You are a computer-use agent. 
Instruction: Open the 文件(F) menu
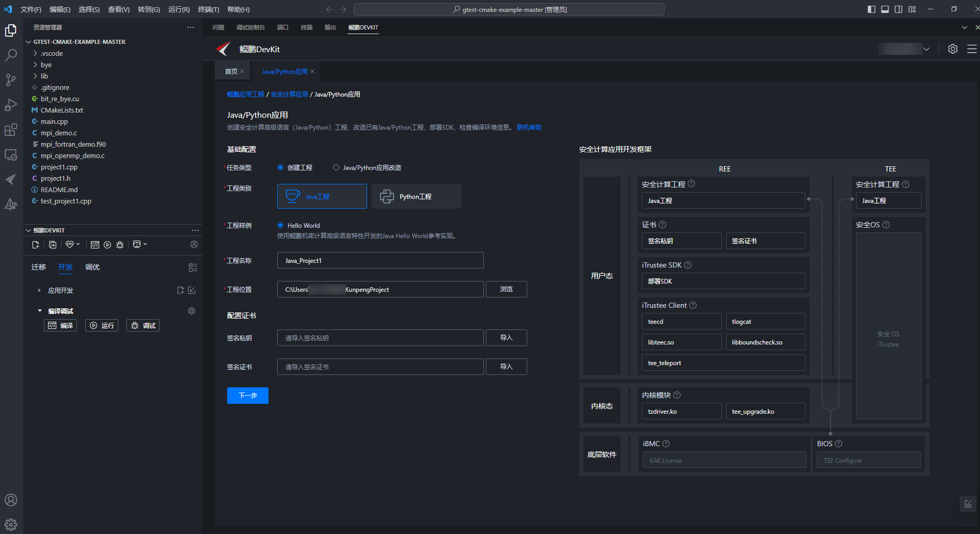(x=31, y=9)
